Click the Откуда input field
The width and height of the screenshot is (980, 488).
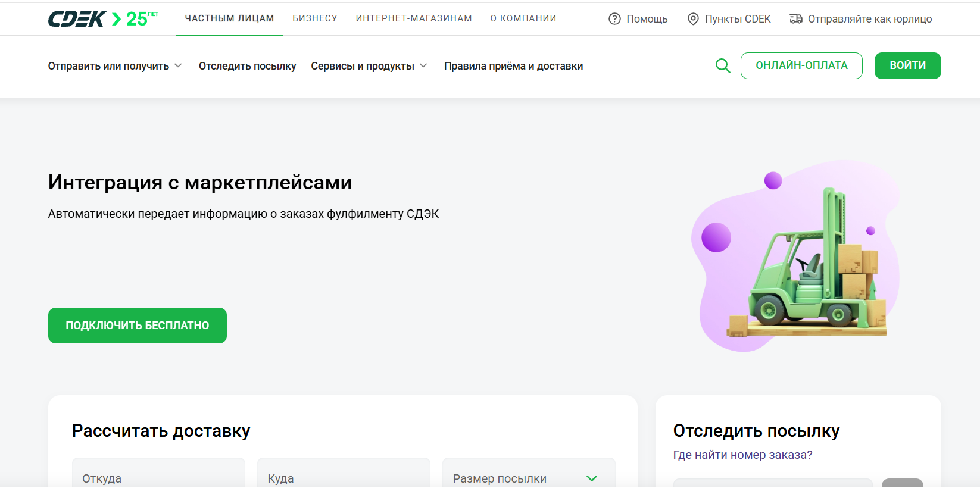[158, 478]
